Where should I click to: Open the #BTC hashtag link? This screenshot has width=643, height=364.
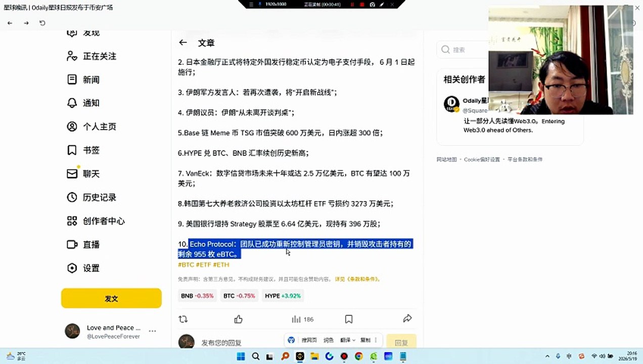[186, 264]
